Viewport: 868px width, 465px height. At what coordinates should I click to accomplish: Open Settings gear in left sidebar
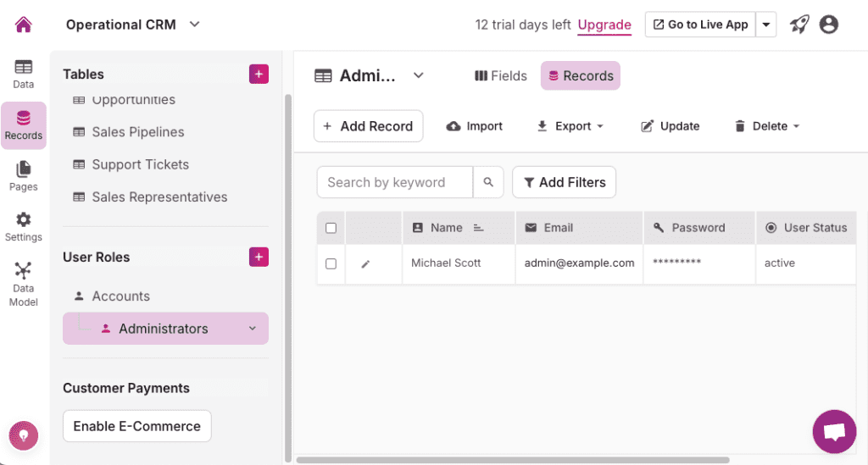click(x=24, y=226)
